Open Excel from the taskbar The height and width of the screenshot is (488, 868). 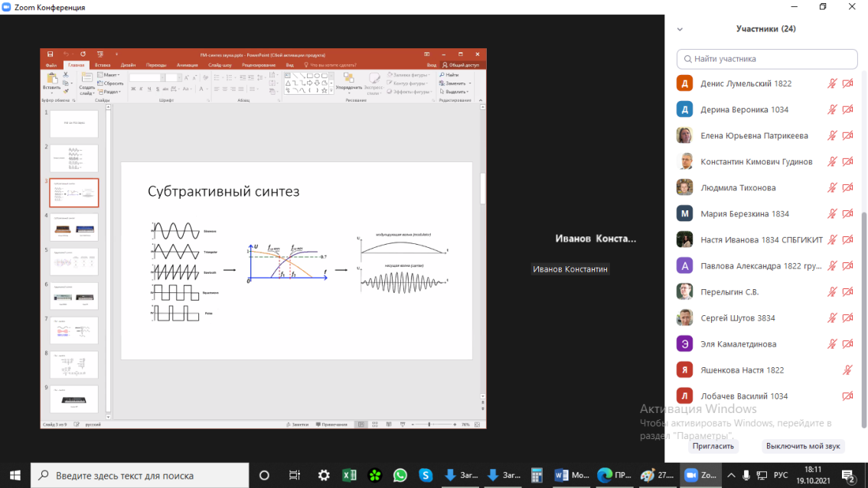(349, 475)
